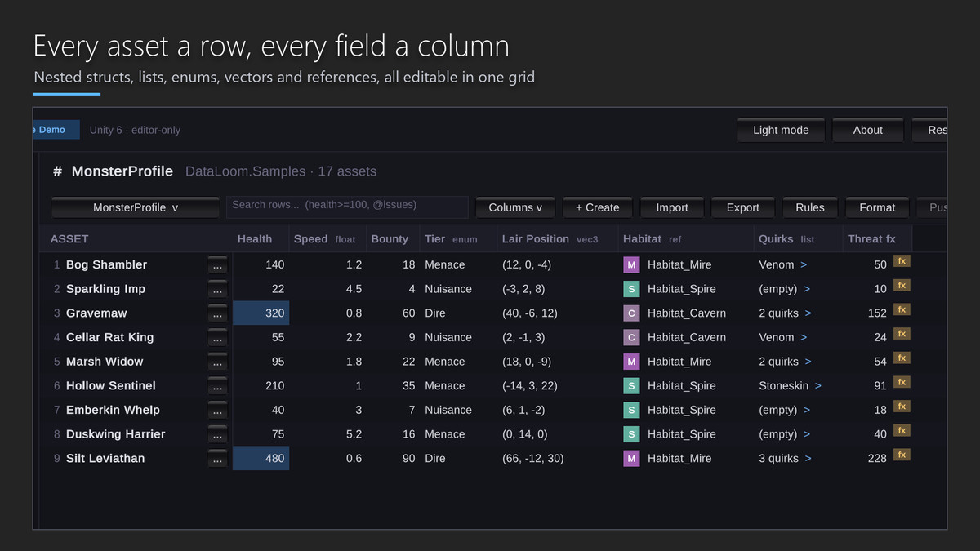Select Silt Leviathan's 480 health cell
Image resolution: width=980 pixels, height=551 pixels.
click(261, 458)
